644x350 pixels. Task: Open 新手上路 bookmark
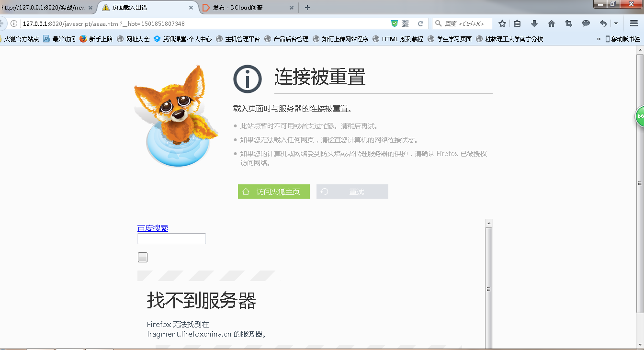(x=96, y=39)
